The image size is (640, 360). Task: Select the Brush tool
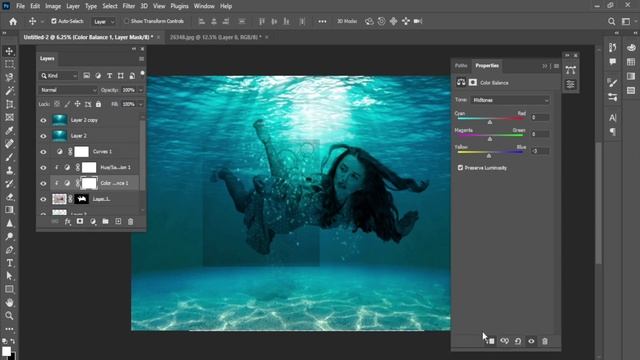[9, 157]
